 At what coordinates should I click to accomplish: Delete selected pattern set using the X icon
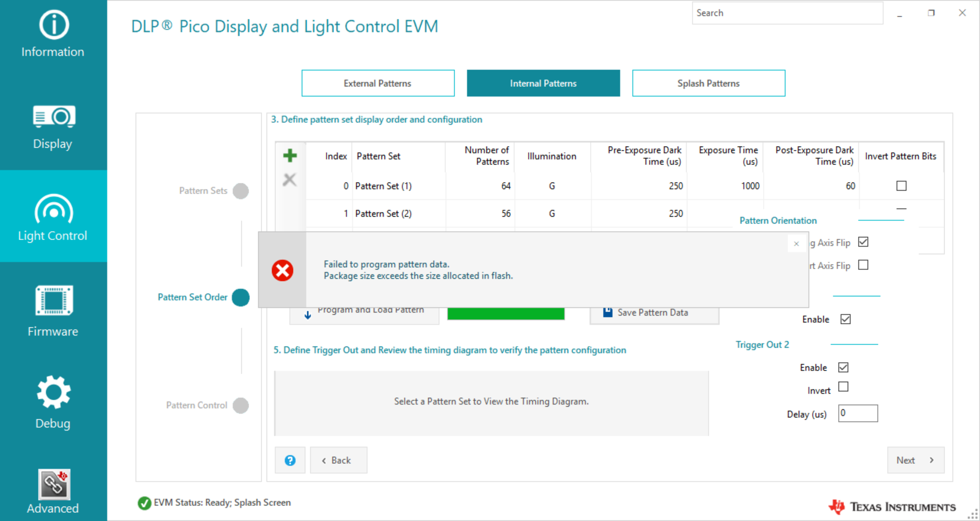point(289,180)
